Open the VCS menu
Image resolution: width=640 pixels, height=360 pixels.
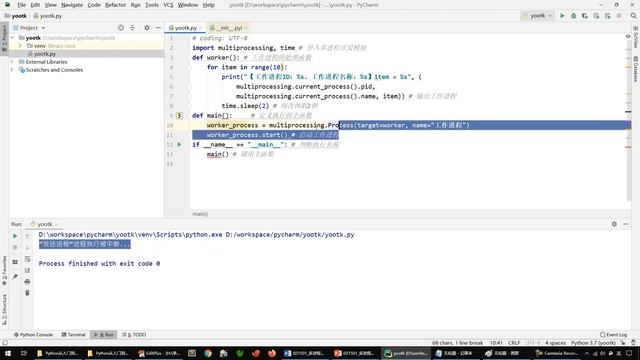click(168, 5)
